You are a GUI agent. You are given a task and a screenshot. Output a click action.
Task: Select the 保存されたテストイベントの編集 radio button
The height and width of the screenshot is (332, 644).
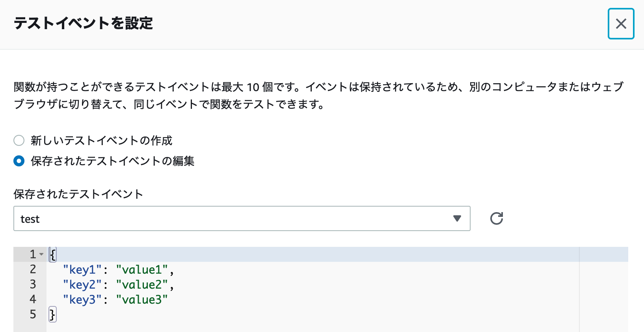tap(19, 161)
